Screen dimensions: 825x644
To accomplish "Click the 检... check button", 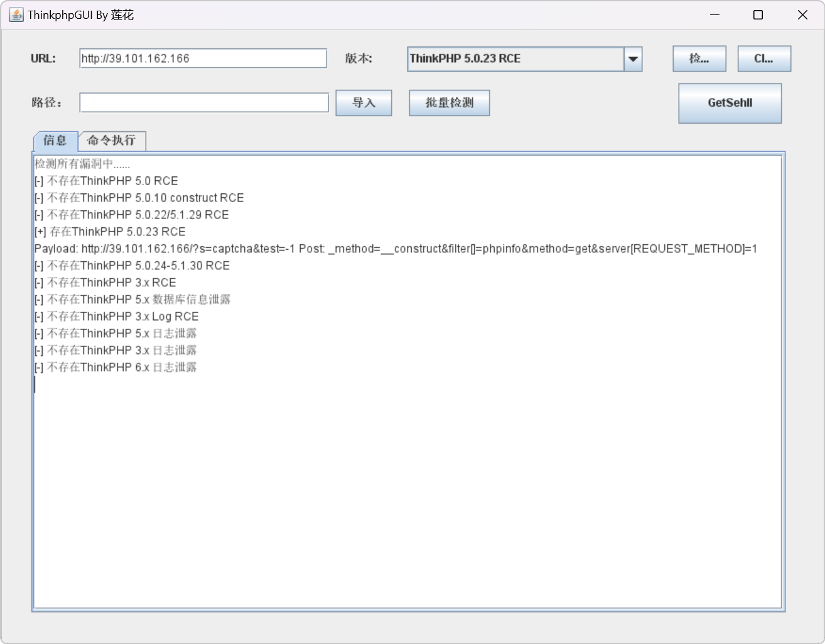I will 699,58.
